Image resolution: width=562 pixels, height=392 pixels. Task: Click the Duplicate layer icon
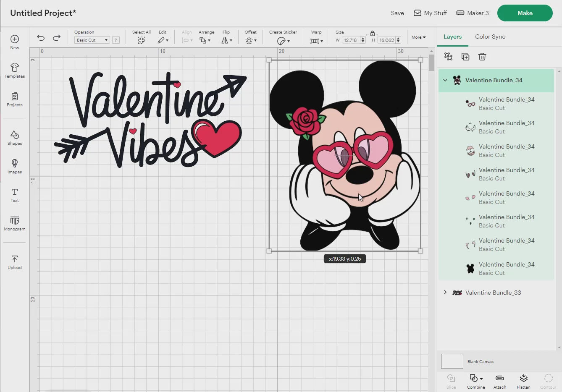coord(465,57)
